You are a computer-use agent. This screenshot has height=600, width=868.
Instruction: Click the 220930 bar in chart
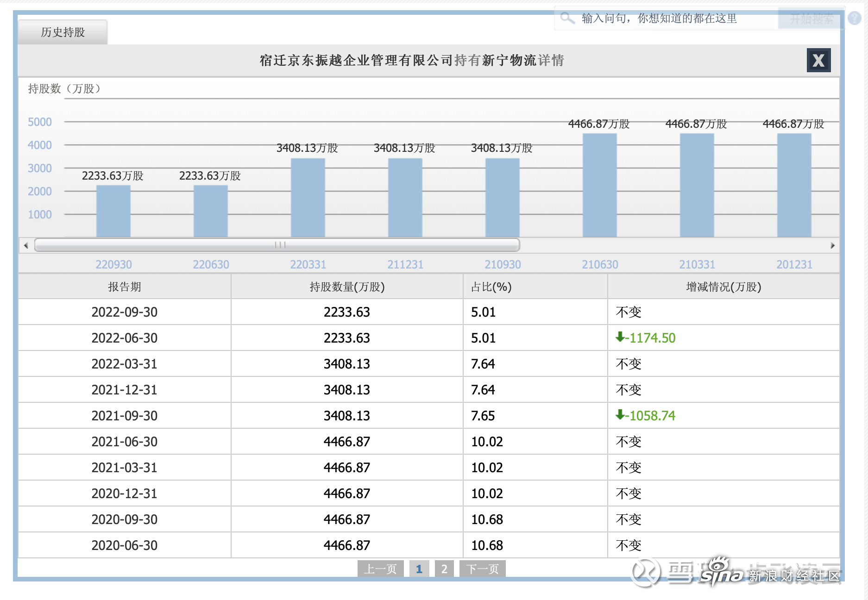113,211
